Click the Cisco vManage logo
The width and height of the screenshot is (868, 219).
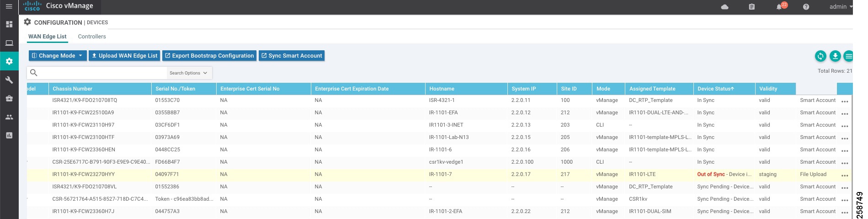click(59, 6)
